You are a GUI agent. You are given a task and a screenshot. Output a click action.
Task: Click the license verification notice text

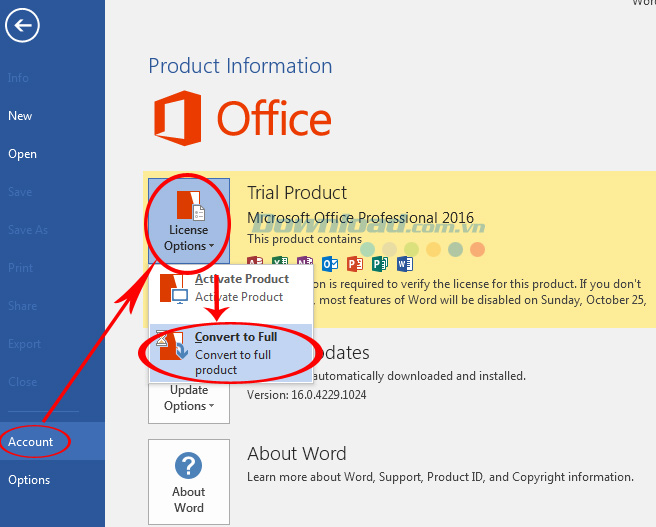[480, 292]
